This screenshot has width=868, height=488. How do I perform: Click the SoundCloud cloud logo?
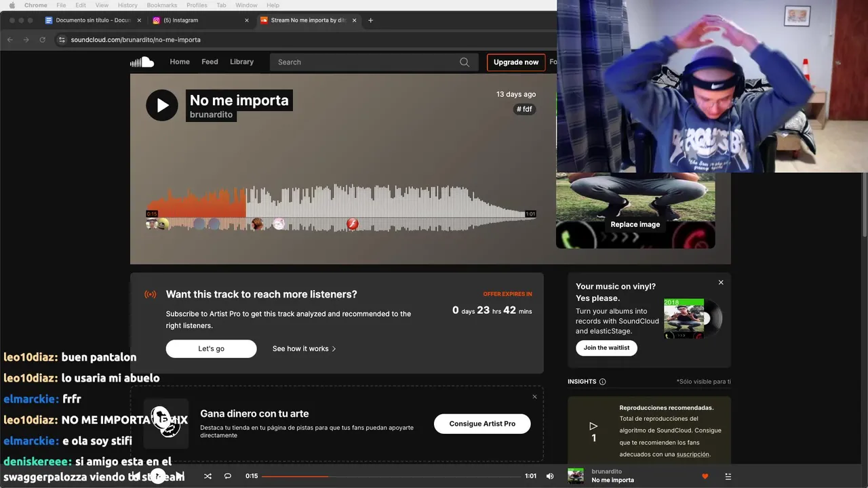point(142,62)
